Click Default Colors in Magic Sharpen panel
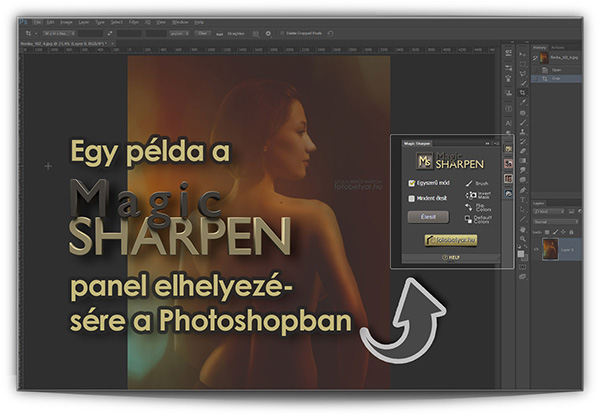This screenshot has height=414, width=600. [478, 220]
